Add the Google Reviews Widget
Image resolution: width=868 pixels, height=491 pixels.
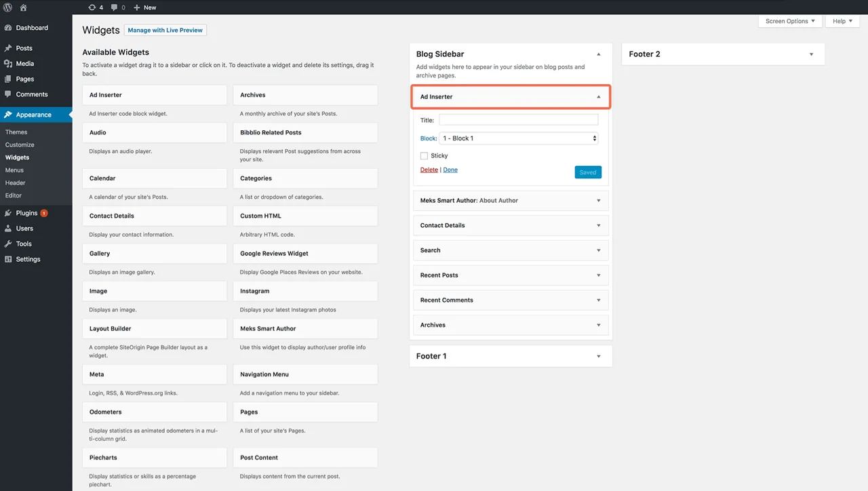pos(305,254)
